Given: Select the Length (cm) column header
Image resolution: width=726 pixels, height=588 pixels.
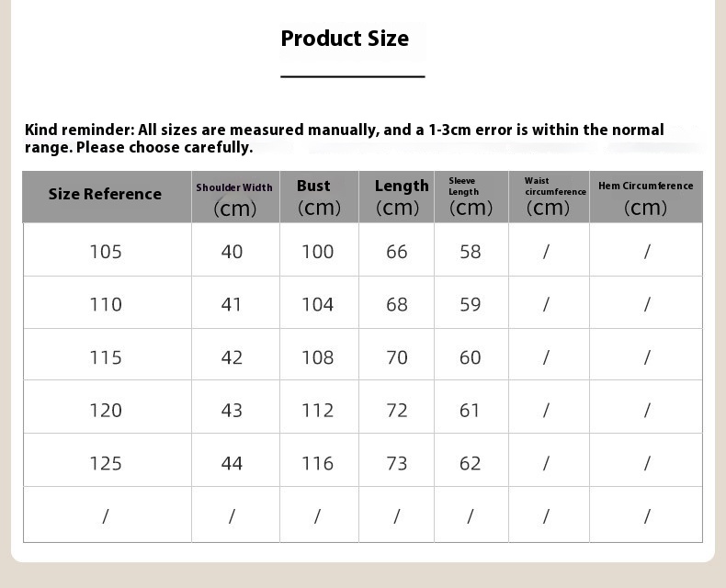Looking at the screenshot, I should point(400,197).
